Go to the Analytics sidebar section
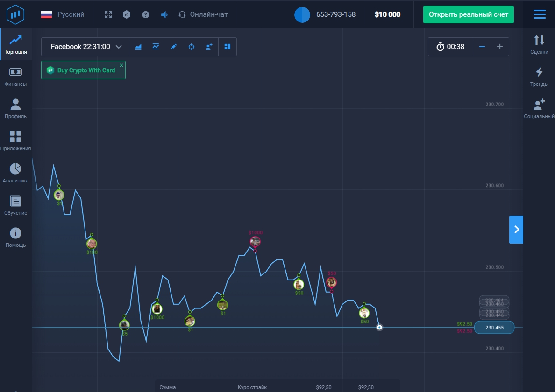 (x=15, y=173)
